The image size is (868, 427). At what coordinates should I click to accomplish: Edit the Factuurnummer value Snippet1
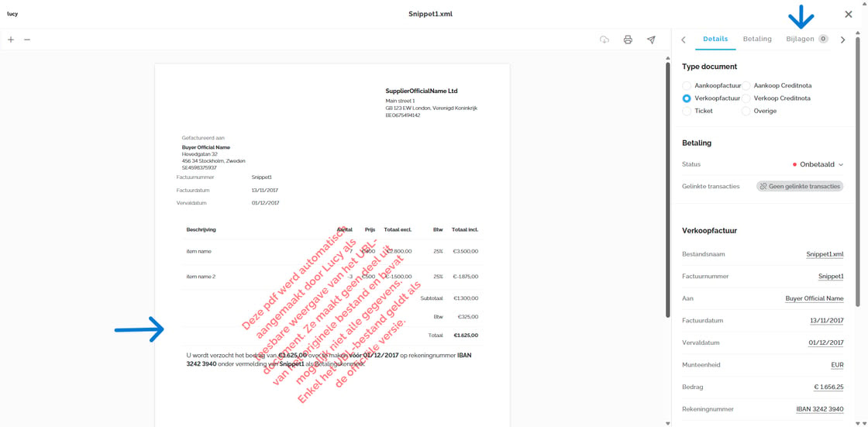831,277
